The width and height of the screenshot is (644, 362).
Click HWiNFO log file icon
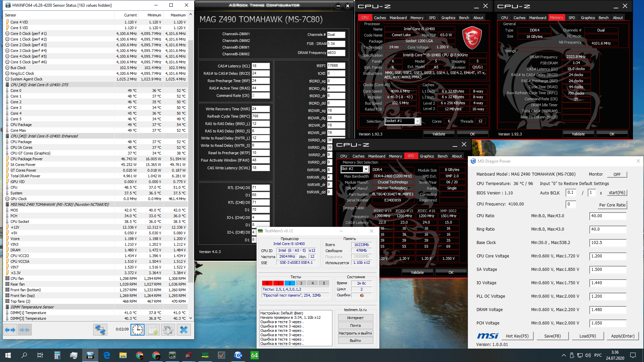tap(153, 330)
